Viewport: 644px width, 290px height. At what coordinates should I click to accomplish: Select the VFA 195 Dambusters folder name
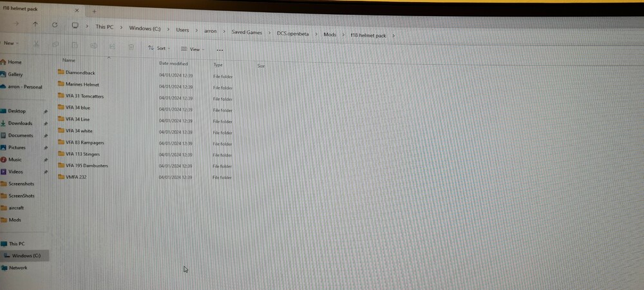(x=87, y=166)
